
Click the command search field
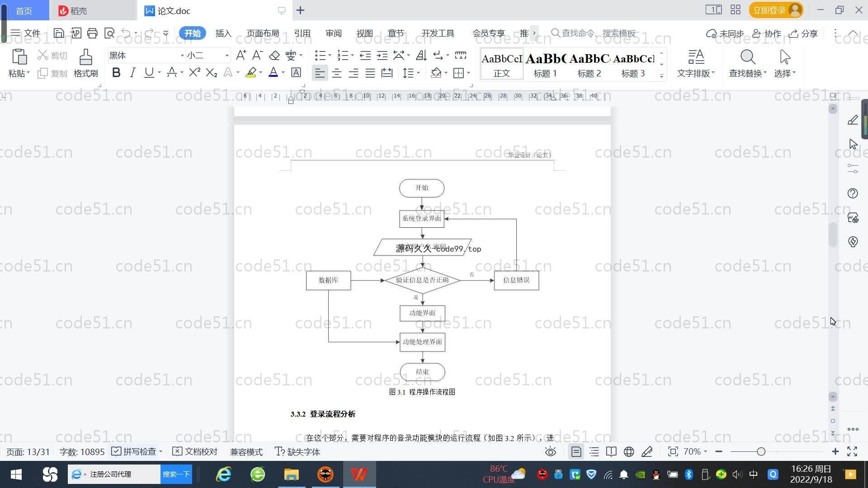pos(593,33)
